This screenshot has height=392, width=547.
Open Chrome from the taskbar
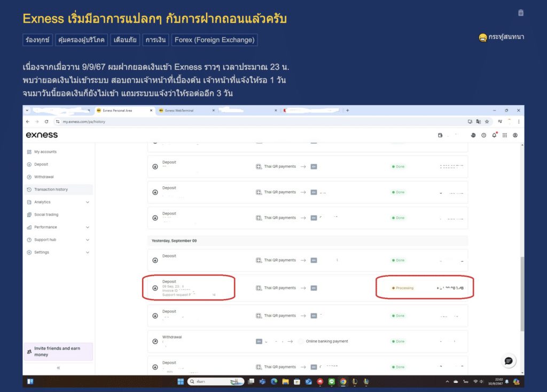coord(343,381)
